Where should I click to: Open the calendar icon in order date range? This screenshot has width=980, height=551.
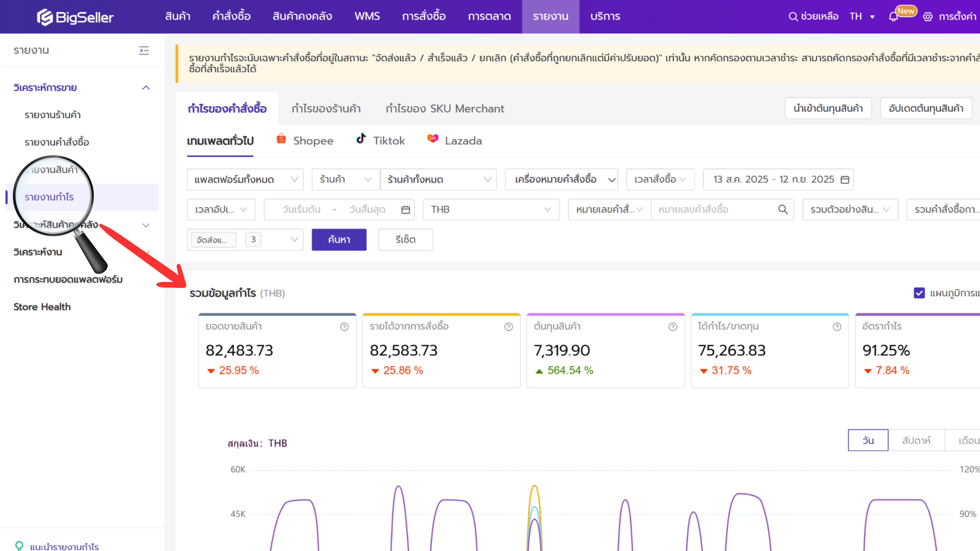click(x=845, y=179)
